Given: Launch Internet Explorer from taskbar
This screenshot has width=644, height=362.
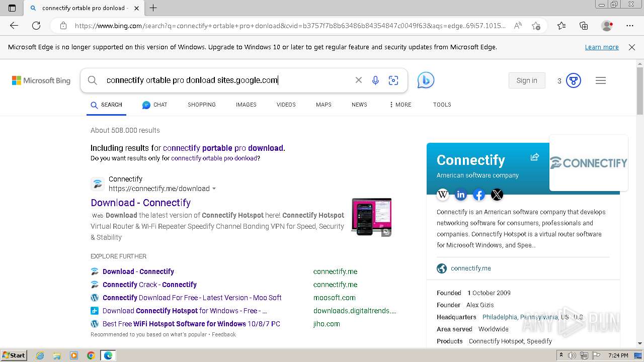Looking at the screenshot, I should [40, 355].
